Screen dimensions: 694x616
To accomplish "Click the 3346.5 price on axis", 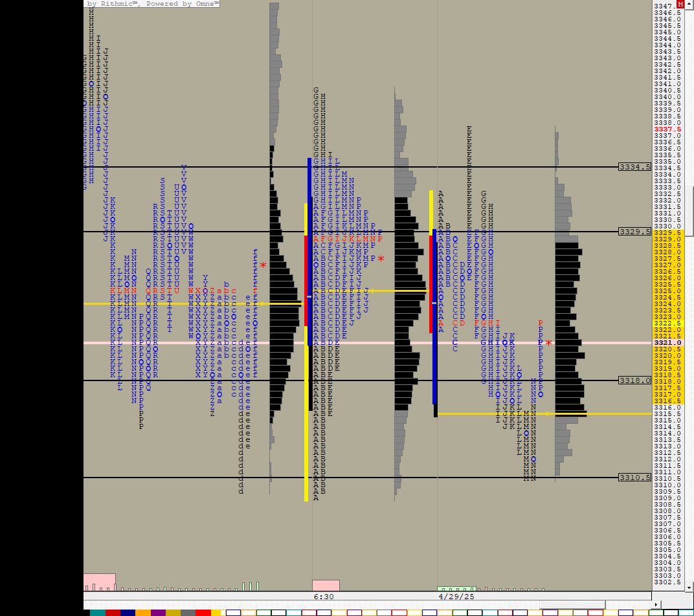I will (667, 13).
